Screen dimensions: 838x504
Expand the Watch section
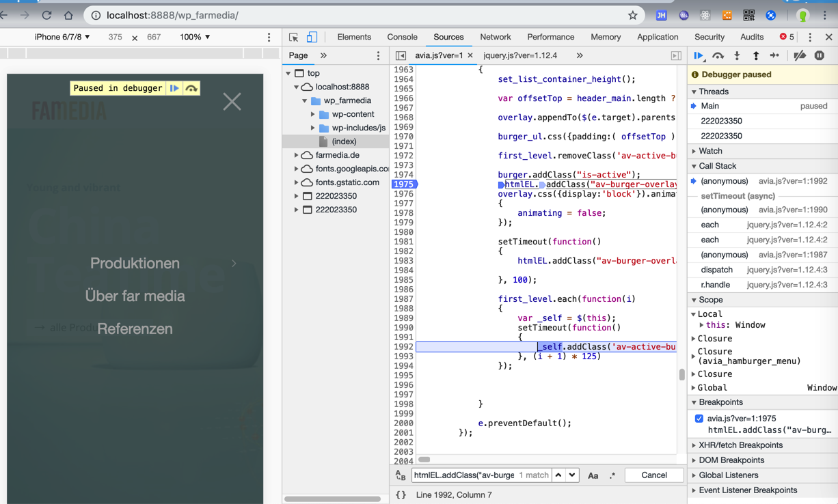pos(710,151)
